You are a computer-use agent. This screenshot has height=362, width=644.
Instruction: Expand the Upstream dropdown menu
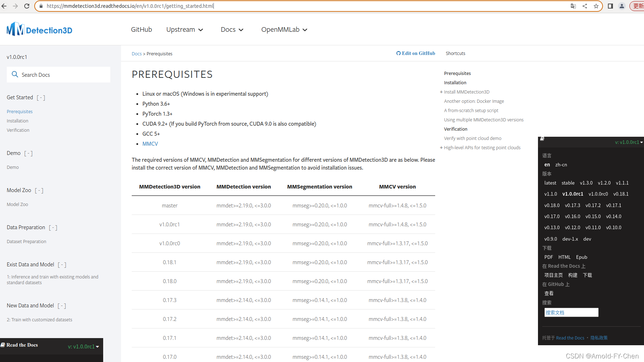[x=185, y=30]
